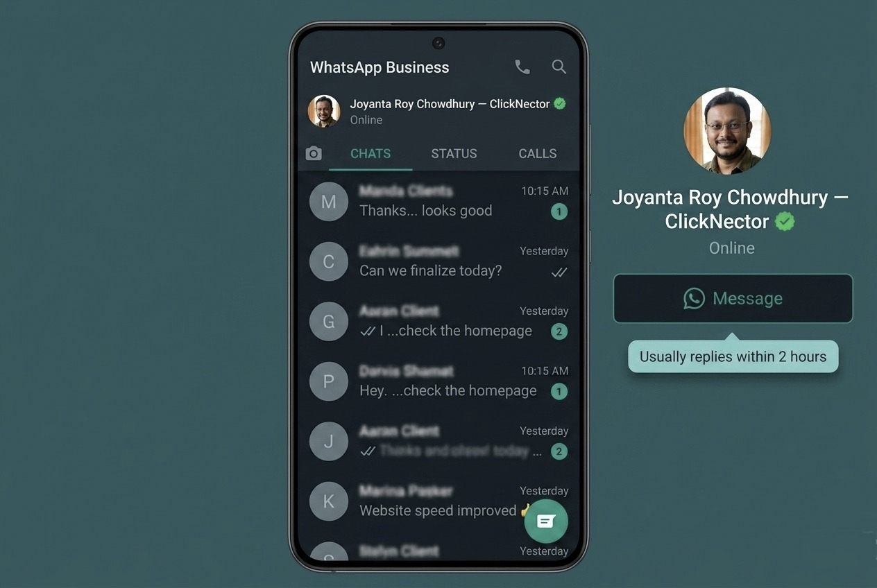Open the C avatar chat icon
Screen dimensions: 877x588
[x=329, y=261]
